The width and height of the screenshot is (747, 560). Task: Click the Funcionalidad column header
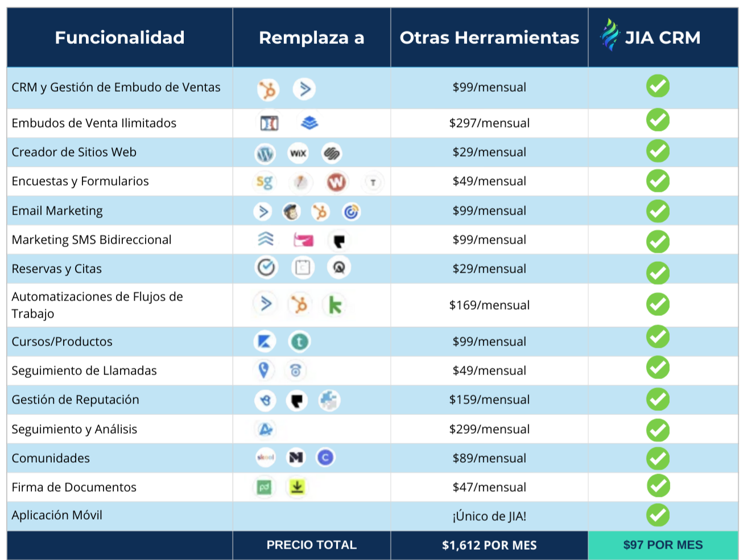119,38
